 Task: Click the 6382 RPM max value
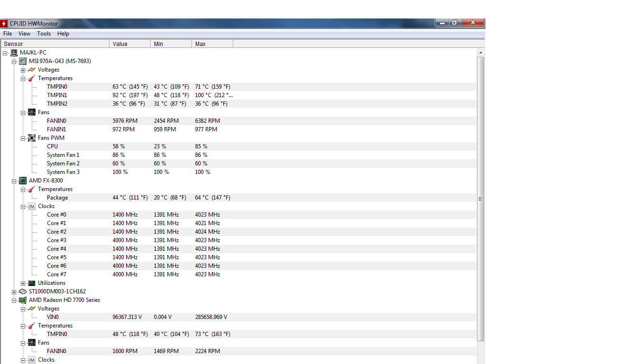(x=207, y=121)
